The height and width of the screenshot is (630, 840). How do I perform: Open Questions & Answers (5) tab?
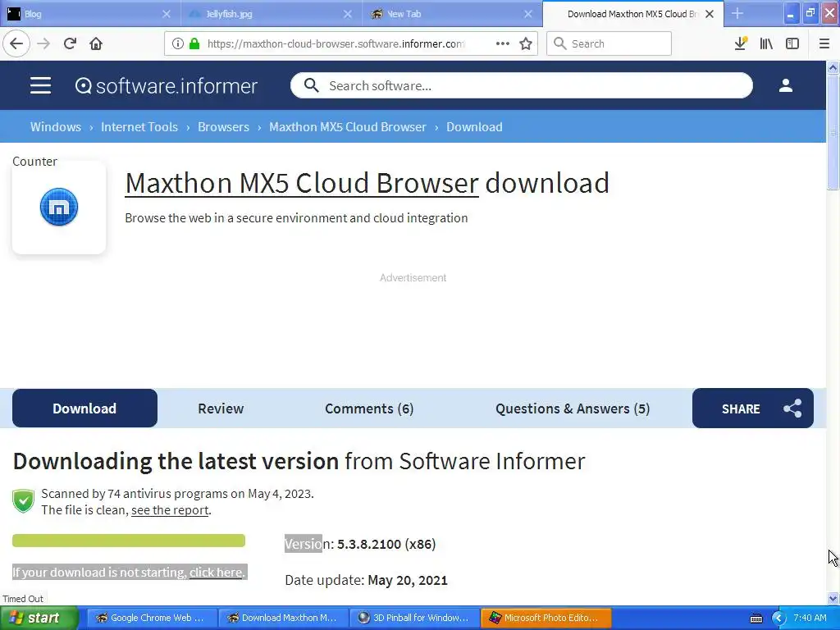[x=572, y=409]
